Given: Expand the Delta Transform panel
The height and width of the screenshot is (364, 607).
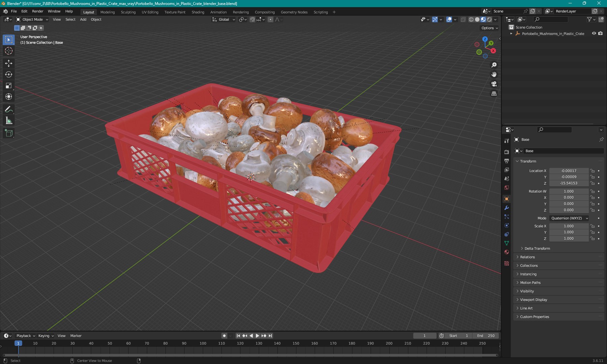Looking at the screenshot, I should click(x=537, y=248).
